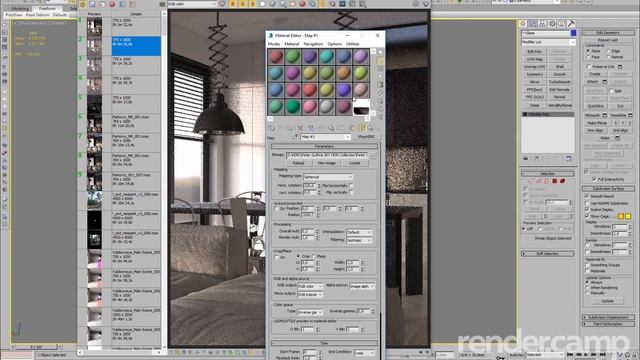Open Material menu in Material Editor
The width and height of the screenshot is (640, 360).
pyautogui.click(x=292, y=44)
